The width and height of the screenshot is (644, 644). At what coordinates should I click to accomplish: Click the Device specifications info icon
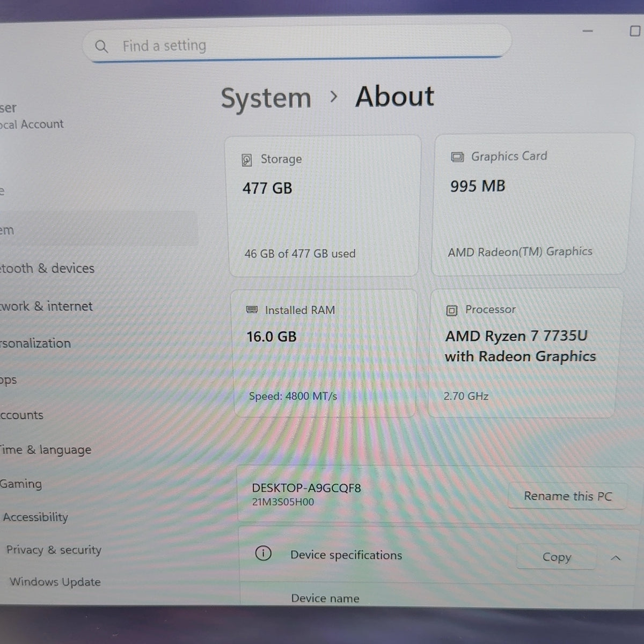click(263, 553)
